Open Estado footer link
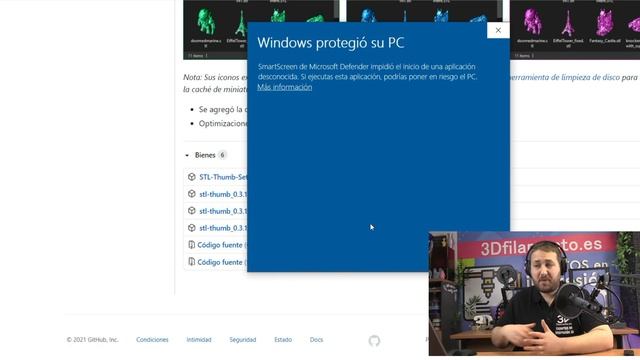 point(283,340)
